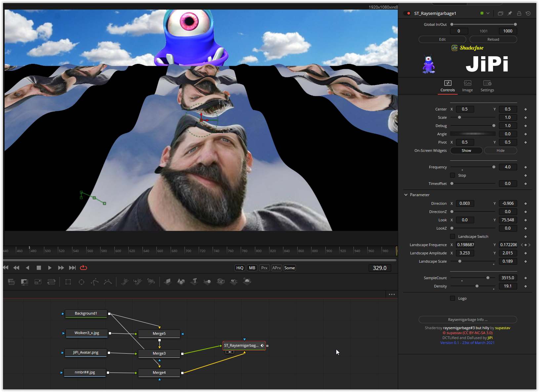Click the inspector versions icon
The height and width of the screenshot is (392, 539).
pos(500,14)
